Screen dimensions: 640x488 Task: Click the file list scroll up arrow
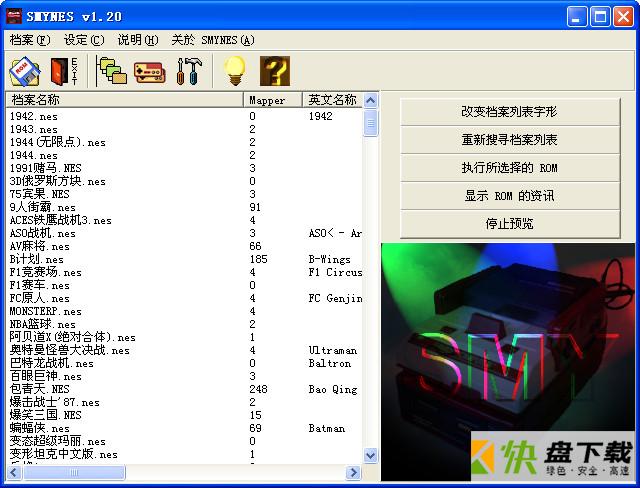pyautogui.click(x=371, y=100)
